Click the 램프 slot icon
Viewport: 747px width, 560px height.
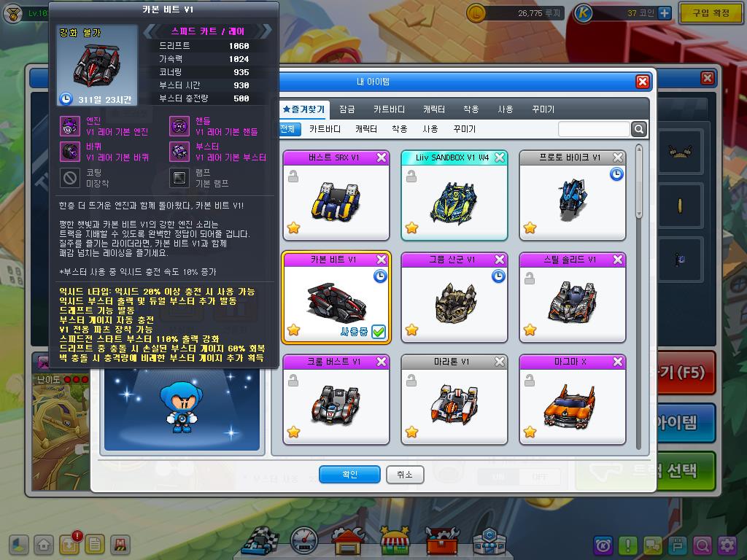coord(179,178)
